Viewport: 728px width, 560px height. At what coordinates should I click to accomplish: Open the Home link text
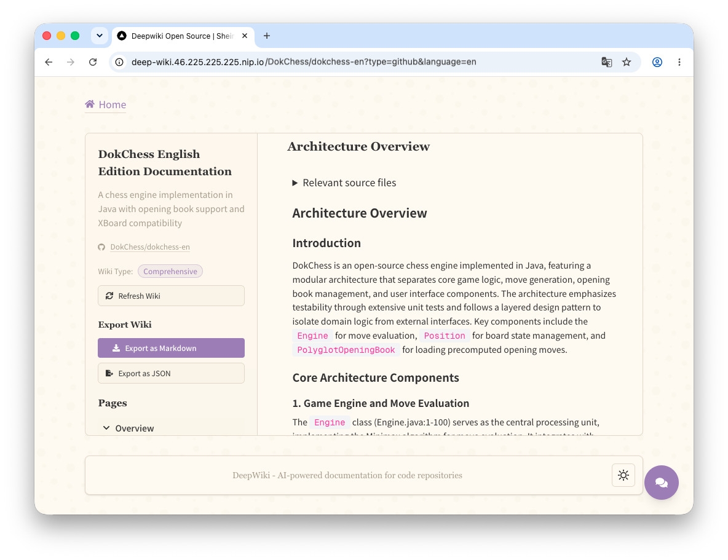point(113,105)
